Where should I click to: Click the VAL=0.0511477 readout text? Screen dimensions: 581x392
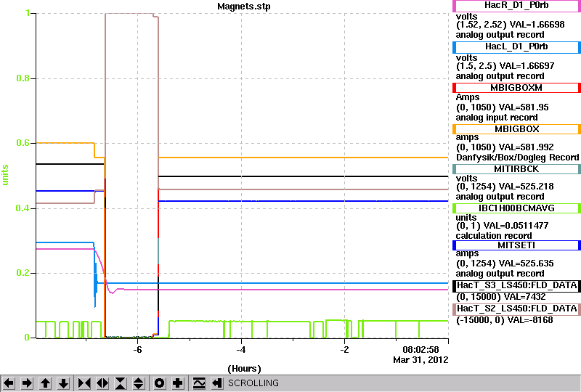pos(516,226)
